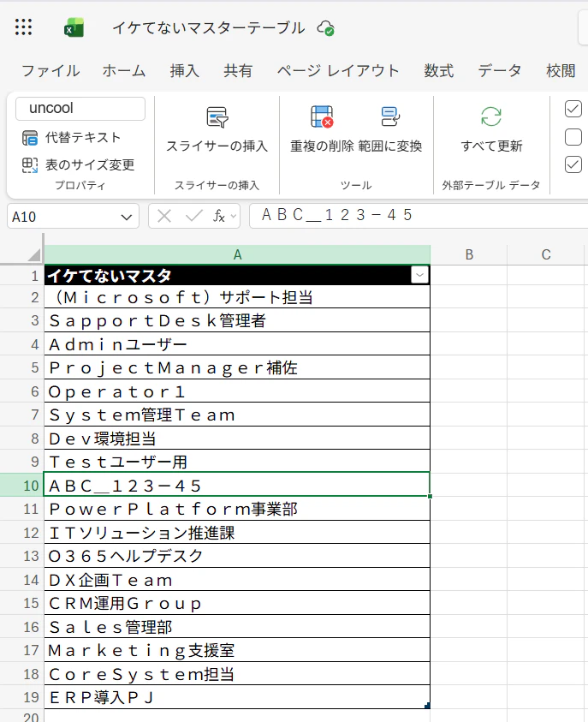
Task: Select cell Ｏｐｅｒａｔｏｒ１
Action: tap(237, 391)
